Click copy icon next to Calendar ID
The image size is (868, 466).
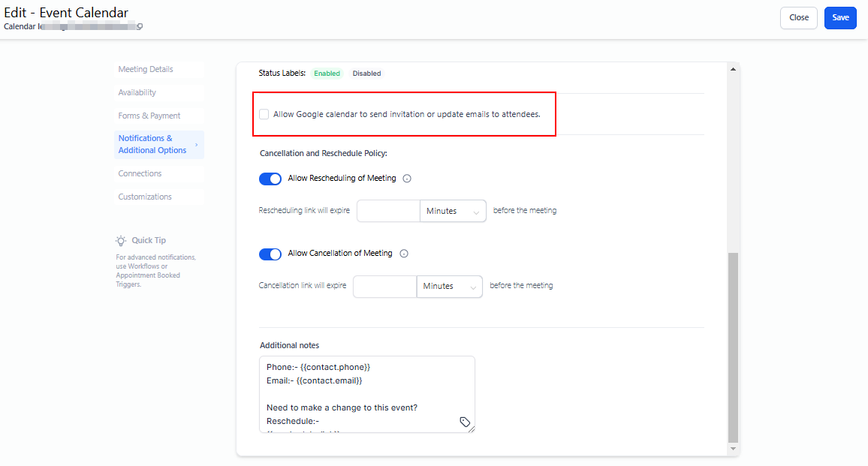pyautogui.click(x=140, y=26)
